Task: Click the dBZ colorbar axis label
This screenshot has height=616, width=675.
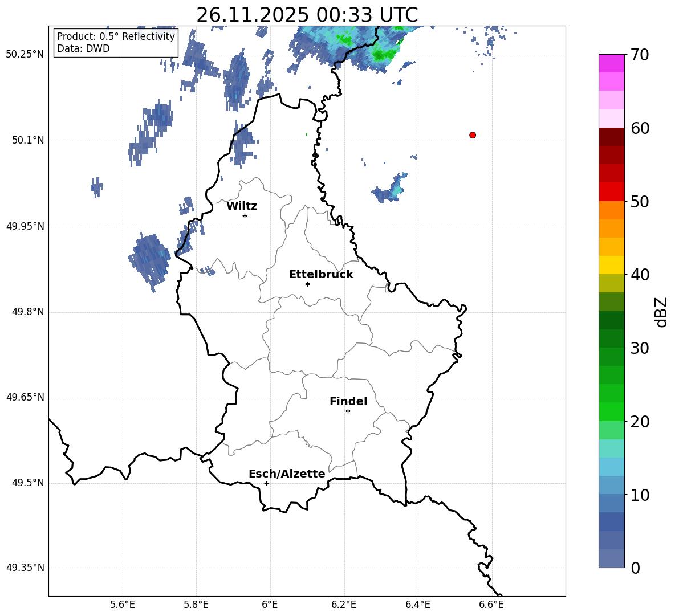Action: click(661, 312)
